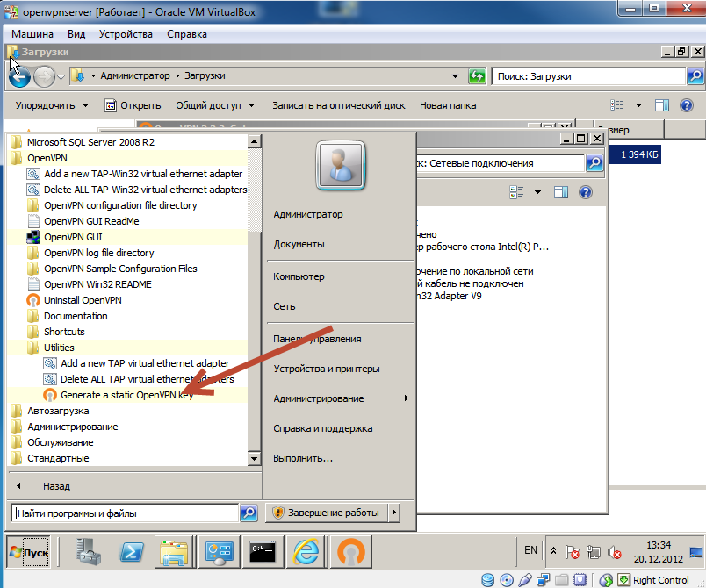Click the view mode icon in Загрузки toolbar

(x=617, y=105)
